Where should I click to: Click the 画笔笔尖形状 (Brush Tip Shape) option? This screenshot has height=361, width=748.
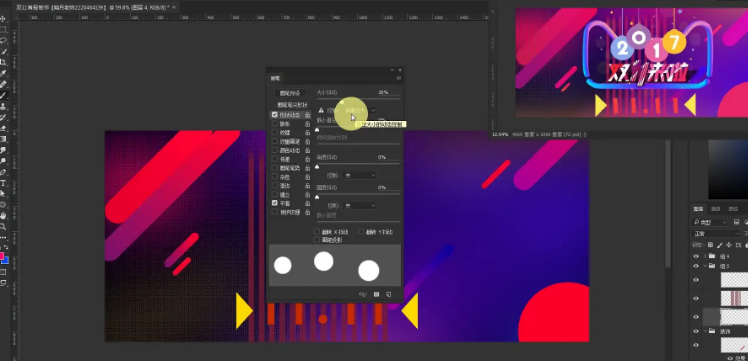click(x=292, y=105)
